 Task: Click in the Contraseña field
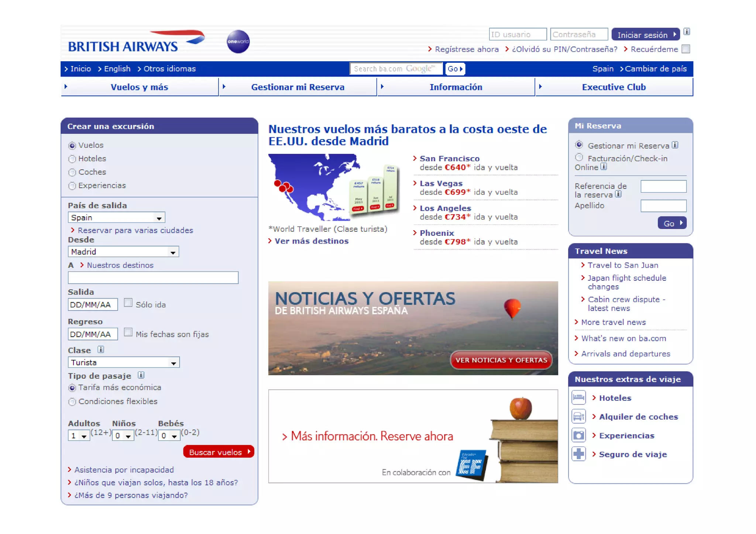point(579,34)
